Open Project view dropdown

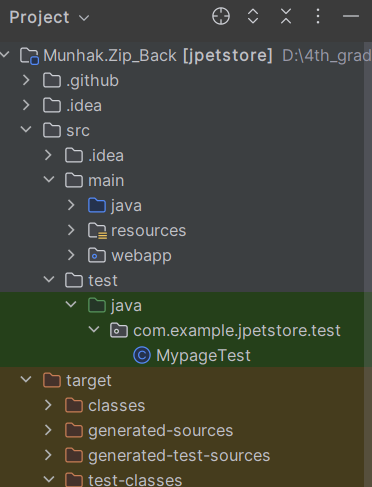[49, 17]
